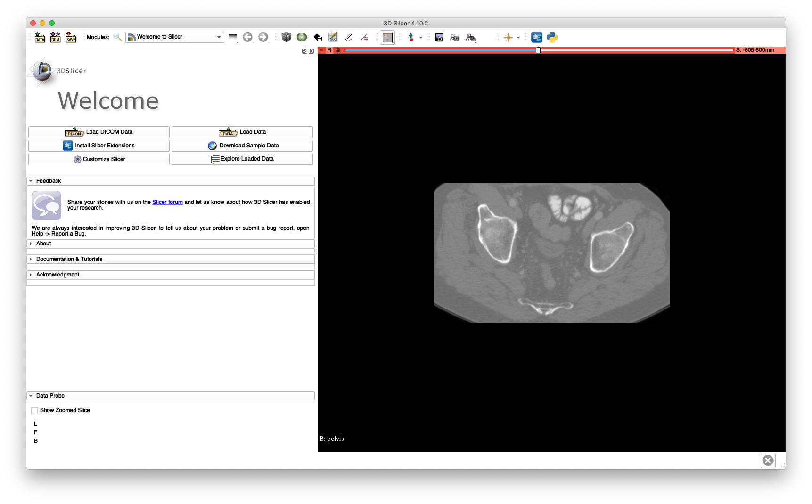Open the scene views icon
Screen dimensions: 812x504
(454, 38)
